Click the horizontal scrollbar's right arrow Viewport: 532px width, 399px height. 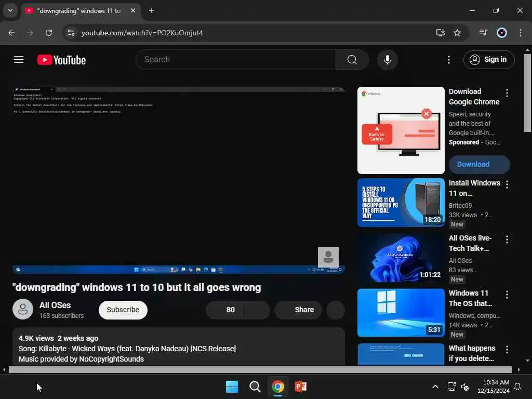(x=519, y=369)
